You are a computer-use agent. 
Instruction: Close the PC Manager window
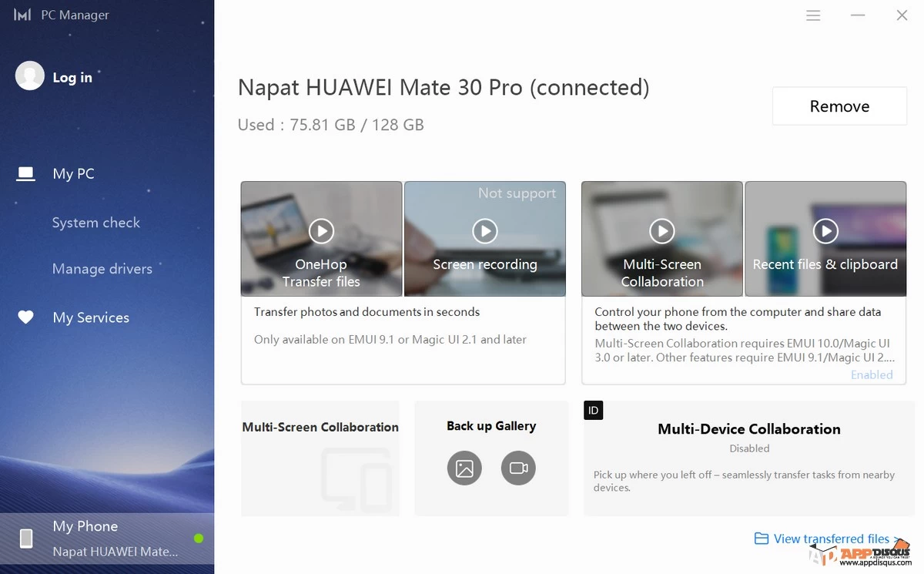tap(902, 15)
